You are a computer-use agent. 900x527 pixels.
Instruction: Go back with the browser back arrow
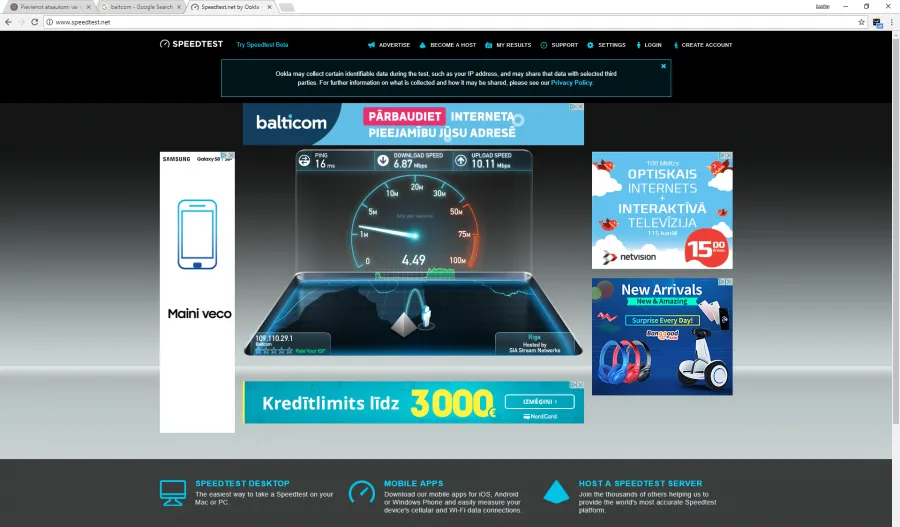(x=8, y=22)
